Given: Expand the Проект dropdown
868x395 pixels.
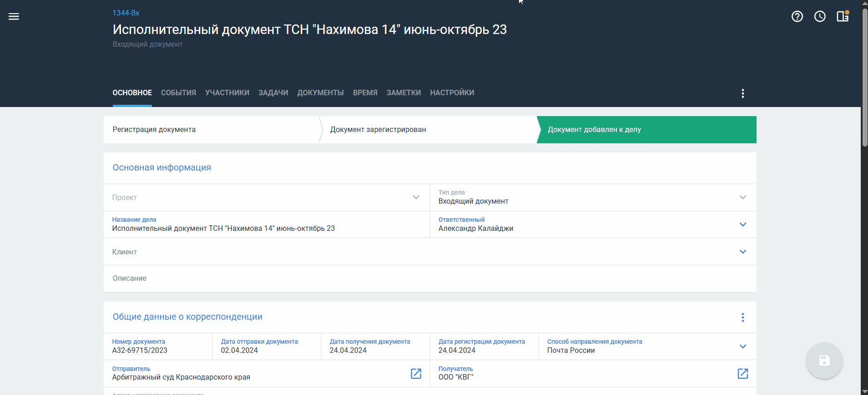Looking at the screenshot, I should pos(416,197).
